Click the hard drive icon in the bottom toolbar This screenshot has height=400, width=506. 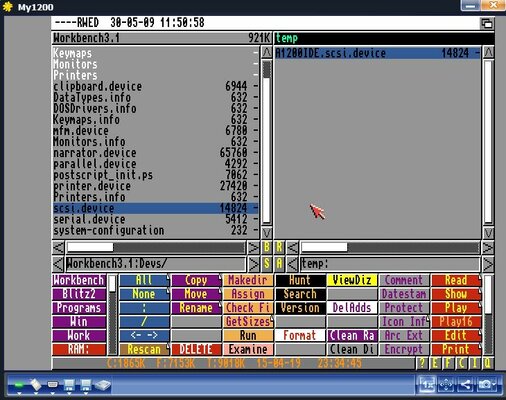[103, 385]
